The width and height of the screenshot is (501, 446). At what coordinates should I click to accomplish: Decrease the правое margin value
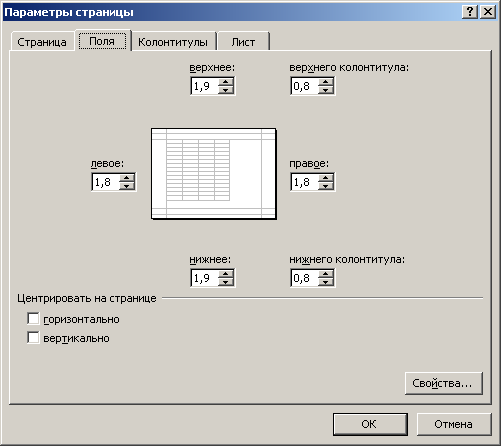point(326,186)
